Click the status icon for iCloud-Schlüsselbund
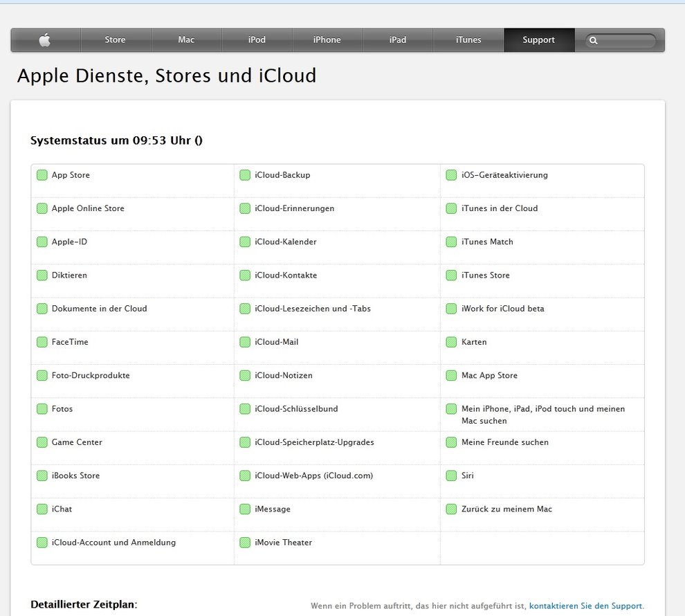Image resolution: width=685 pixels, height=616 pixels. click(x=245, y=409)
